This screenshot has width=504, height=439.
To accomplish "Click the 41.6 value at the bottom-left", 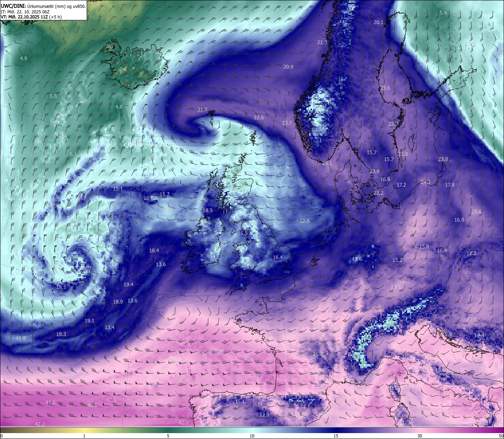I will tap(50, 402).
